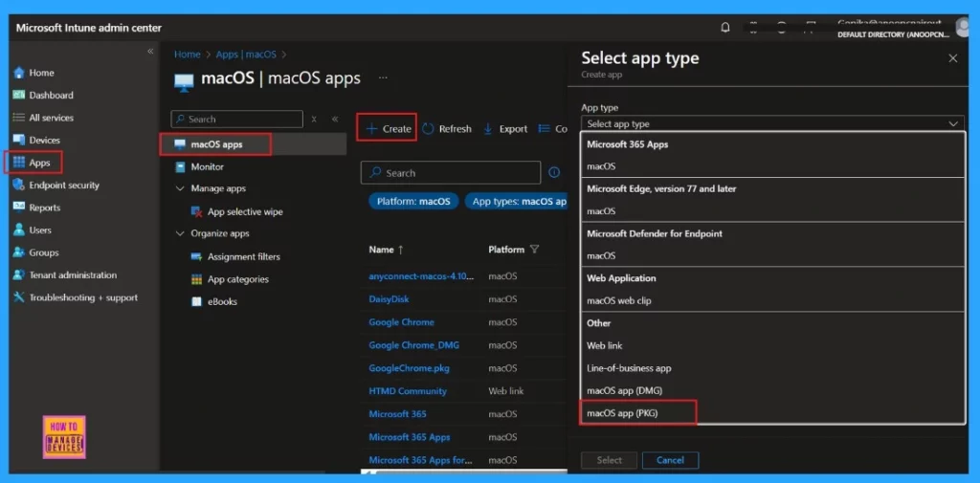The image size is (980, 483).
Task: Choose macOS under Microsoft Edge
Action: coord(772,211)
